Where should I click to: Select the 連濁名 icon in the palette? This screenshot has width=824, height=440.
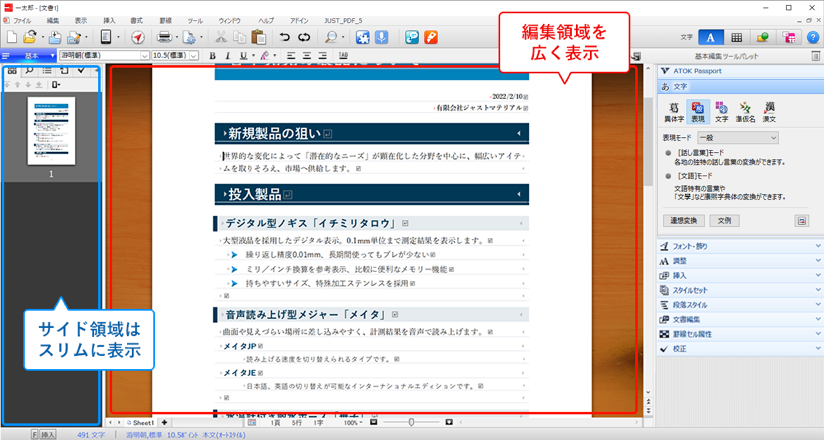point(745,110)
